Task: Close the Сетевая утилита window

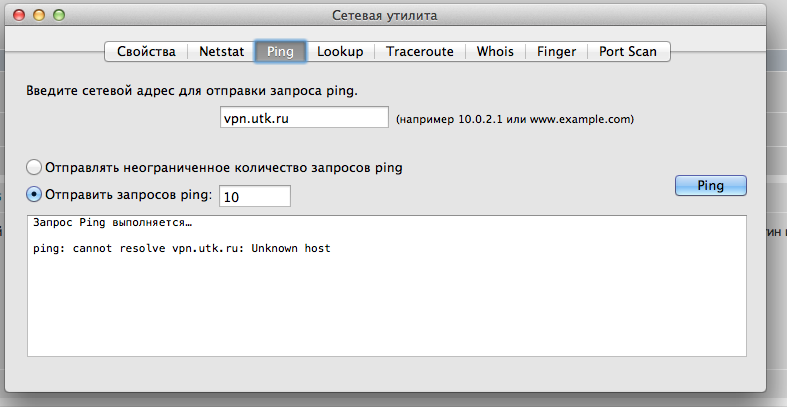Action: 19,16
